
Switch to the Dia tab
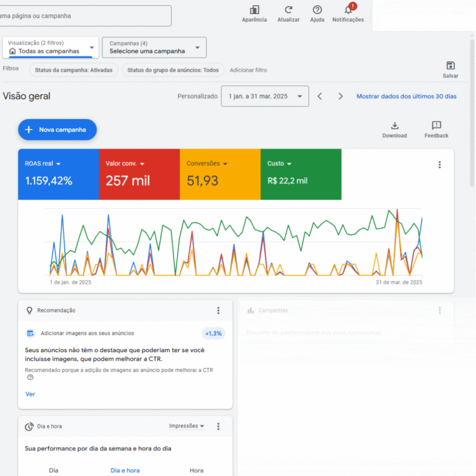tap(53, 470)
